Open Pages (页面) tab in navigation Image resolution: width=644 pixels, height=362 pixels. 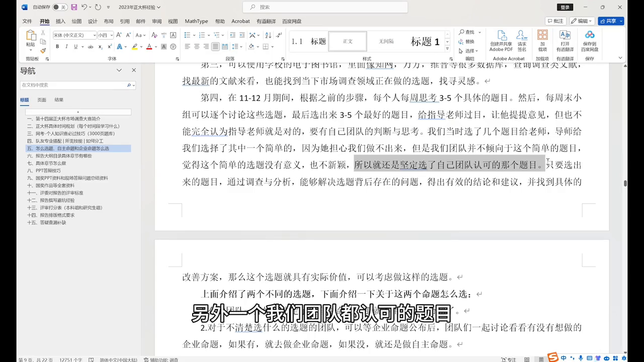click(42, 100)
